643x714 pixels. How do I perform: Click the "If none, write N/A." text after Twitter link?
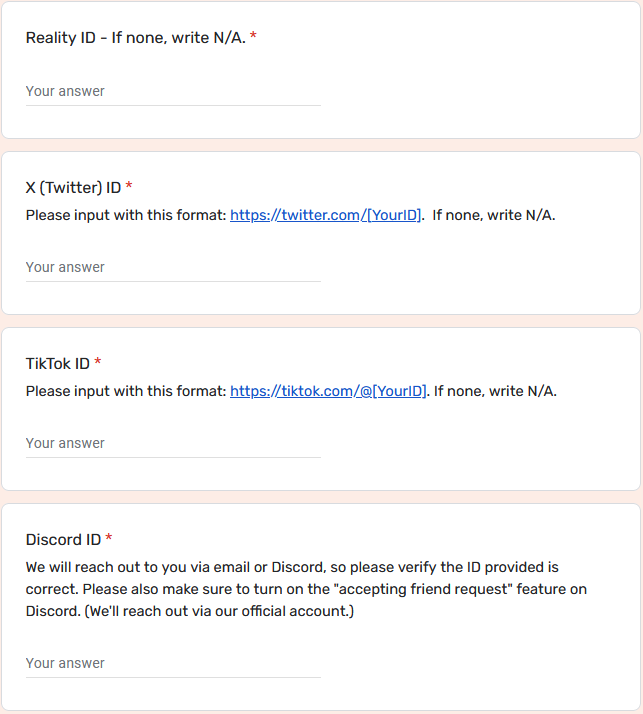coord(494,215)
